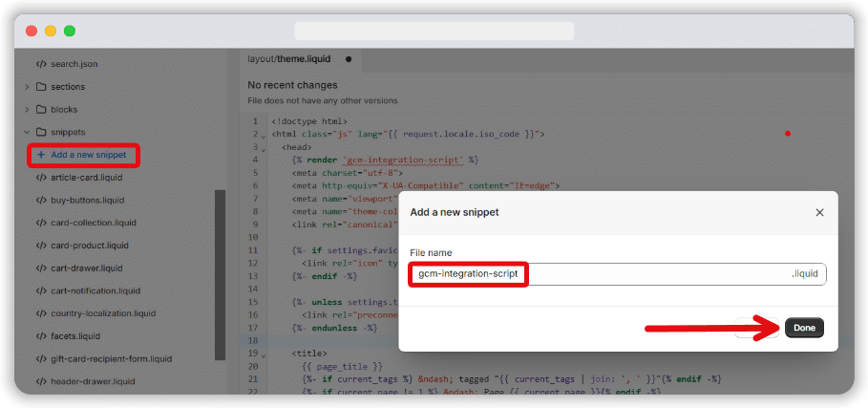Click the code icon beside cart-drawer.liquid
Screen dimensions: 868x408
pos(41,268)
